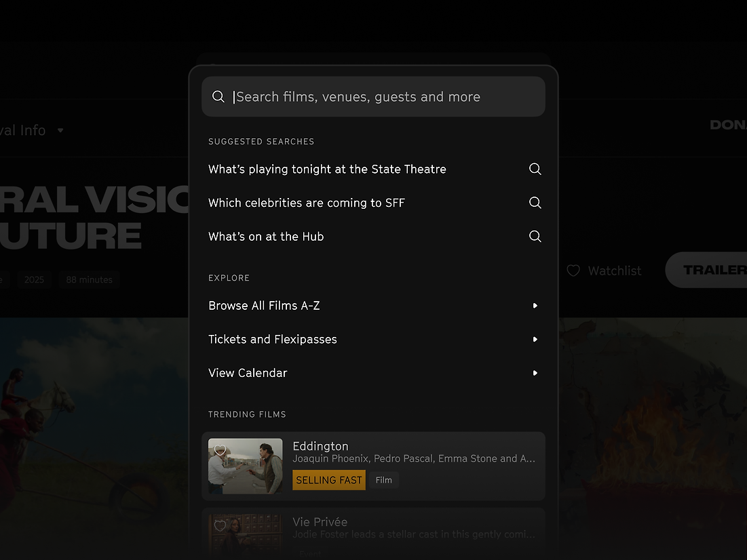
Task: Select "What's playing tonight at the State Theatre"
Action: (327, 169)
